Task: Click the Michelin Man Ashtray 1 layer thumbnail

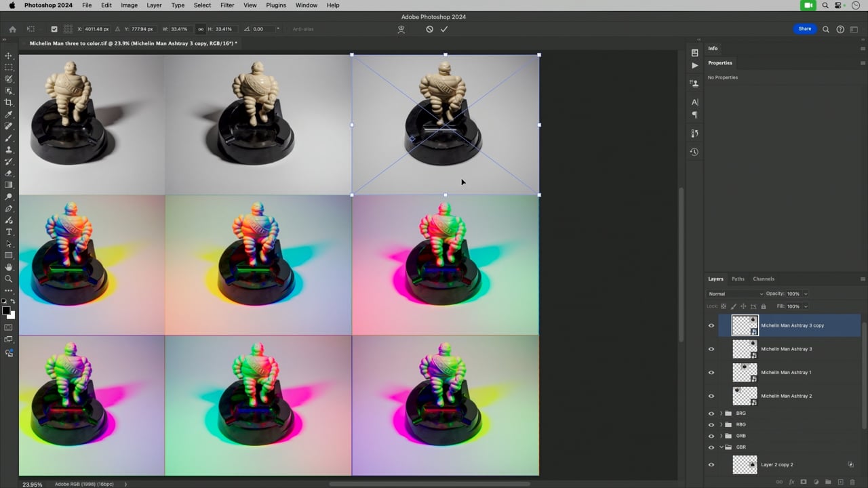Action: point(745,372)
